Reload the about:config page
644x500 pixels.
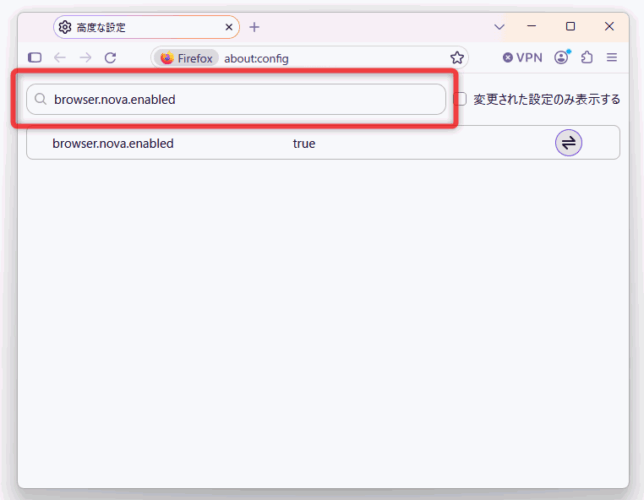(x=110, y=58)
